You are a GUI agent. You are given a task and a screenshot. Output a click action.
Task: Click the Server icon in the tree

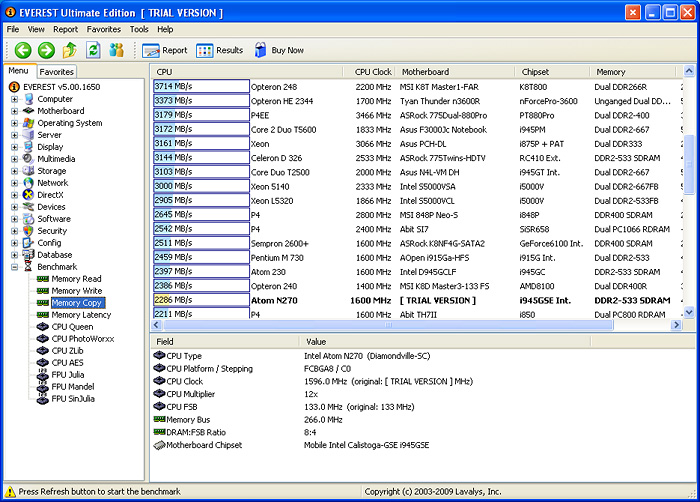click(x=29, y=135)
